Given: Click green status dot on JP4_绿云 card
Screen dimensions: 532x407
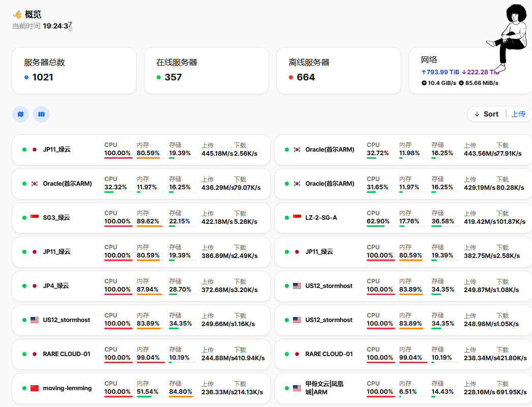Looking at the screenshot, I should click(x=24, y=286).
